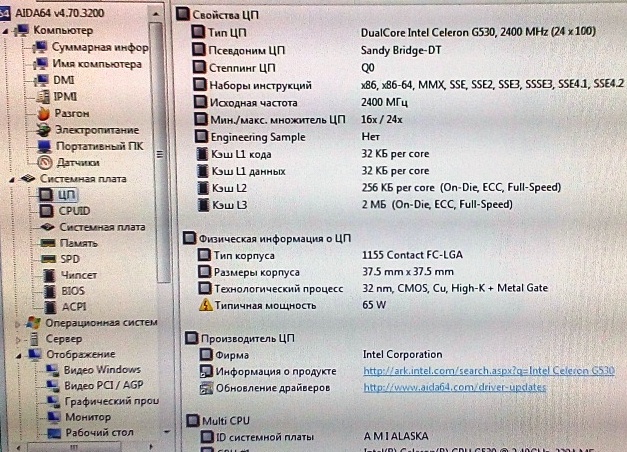Viewport: 627px width, 452px height.
Task: Click the SPD module icon
Action: pos(49,259)
